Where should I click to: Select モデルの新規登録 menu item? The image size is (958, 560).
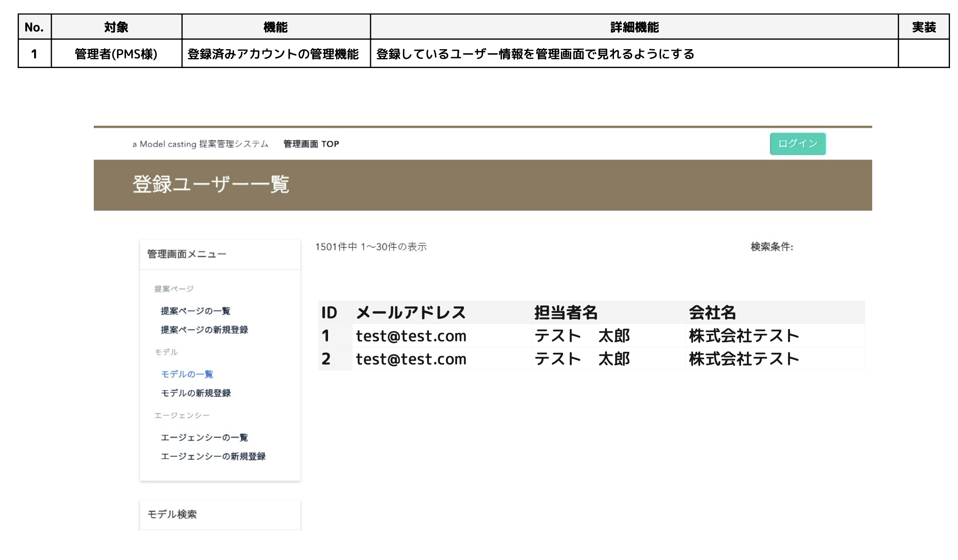[196, 393]
